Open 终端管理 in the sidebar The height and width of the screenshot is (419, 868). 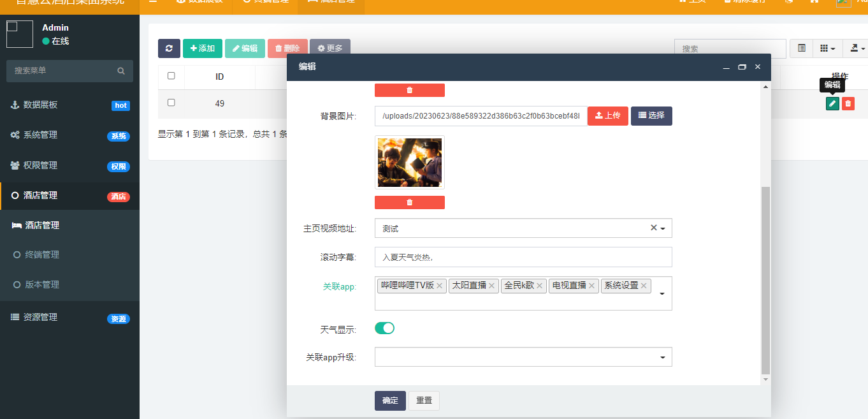(42, 254)
